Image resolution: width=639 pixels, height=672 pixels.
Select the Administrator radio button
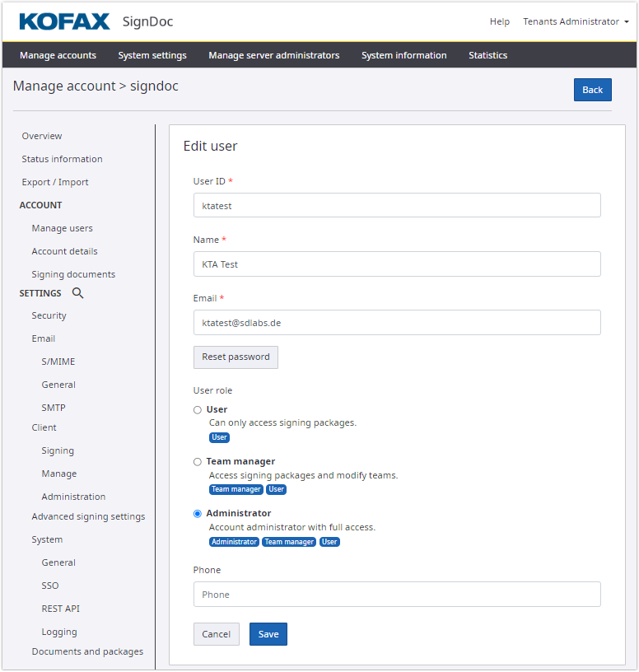[x=198, y=514]
